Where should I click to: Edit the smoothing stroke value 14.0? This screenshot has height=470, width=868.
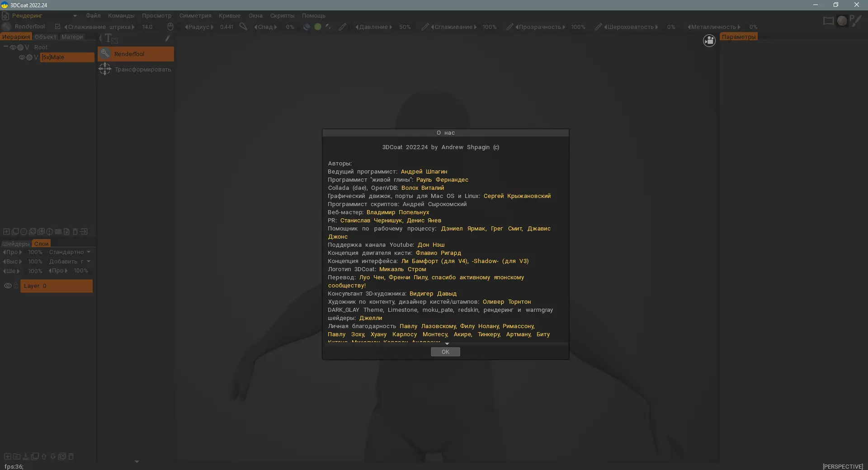[147, 27]
